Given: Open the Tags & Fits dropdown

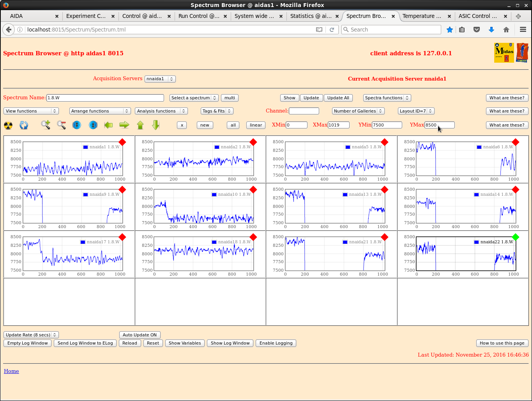Looking at the screenshot, I should click(x=217, y=111).
